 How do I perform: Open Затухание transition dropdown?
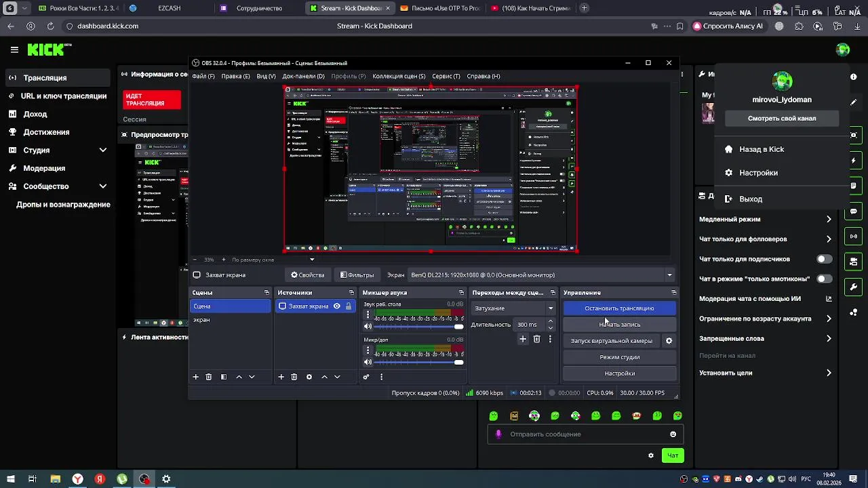click(x=513, y=308)
